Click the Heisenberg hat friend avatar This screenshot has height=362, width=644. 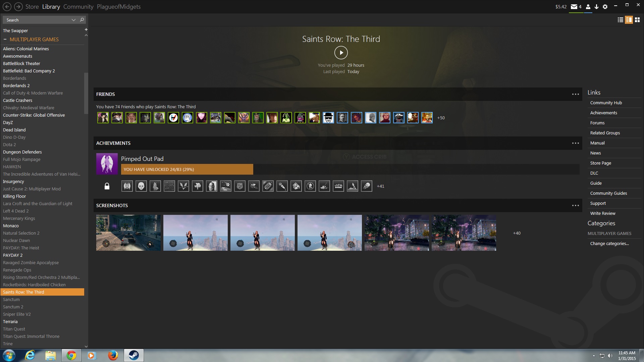[328, 118]
